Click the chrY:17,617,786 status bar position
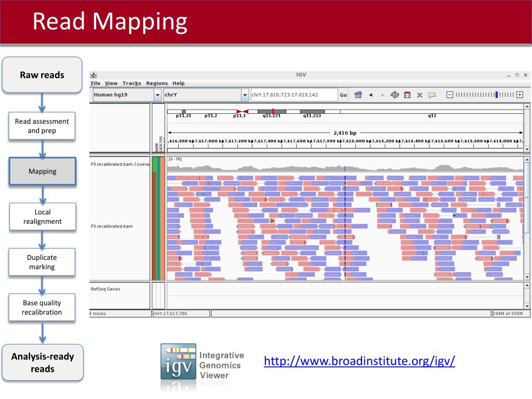 point(181,313)
